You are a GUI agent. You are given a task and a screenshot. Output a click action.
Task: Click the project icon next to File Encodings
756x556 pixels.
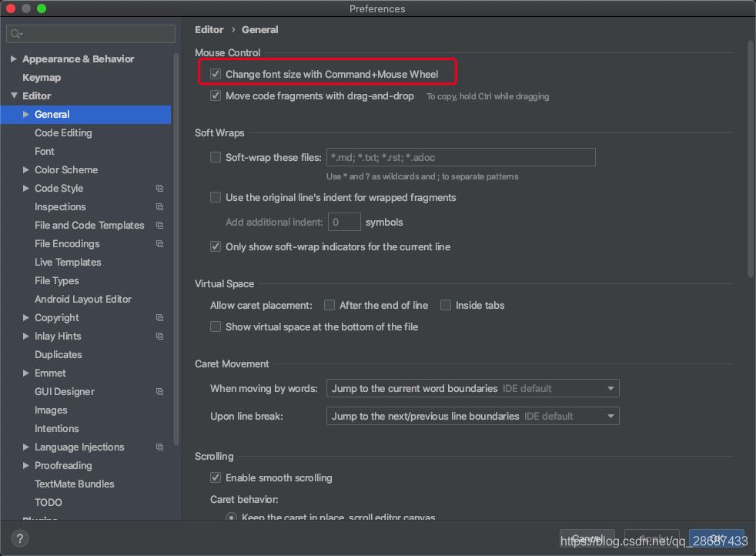pos(159,244)
